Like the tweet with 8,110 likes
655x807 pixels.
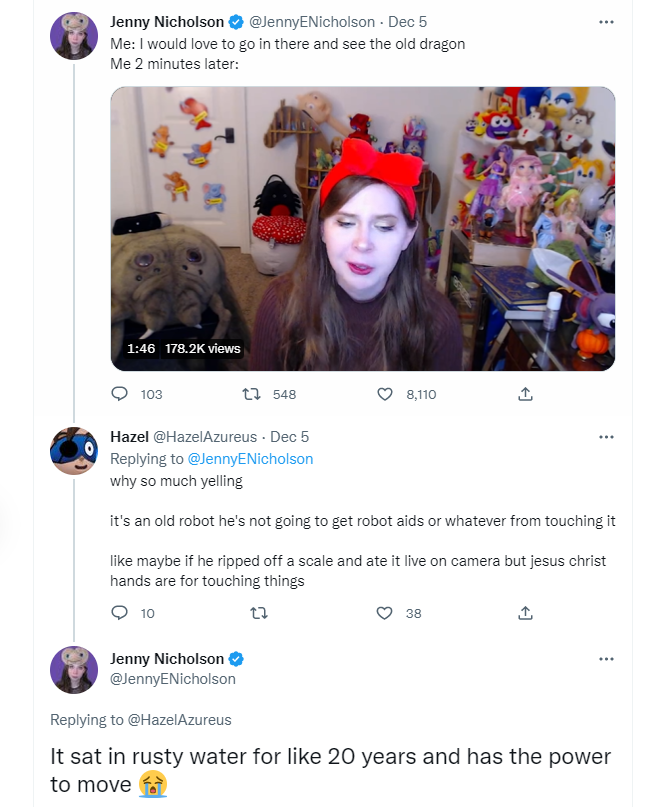pos(385,394)
